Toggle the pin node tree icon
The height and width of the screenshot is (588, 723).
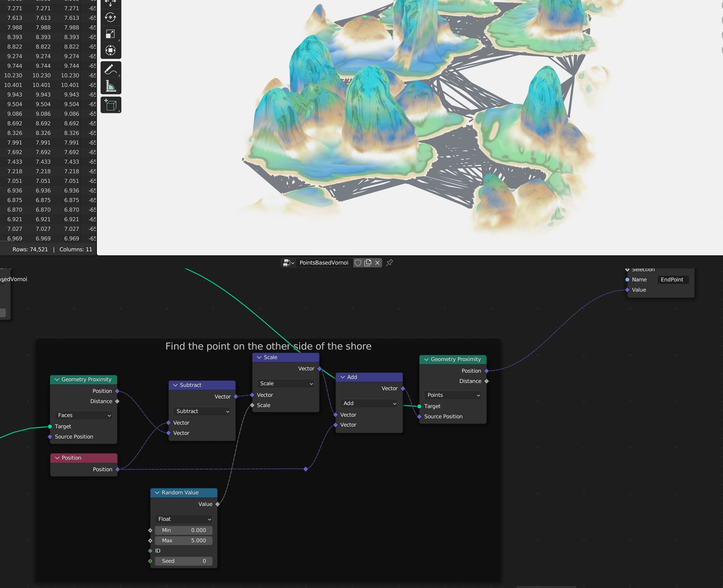pos(389,263)
